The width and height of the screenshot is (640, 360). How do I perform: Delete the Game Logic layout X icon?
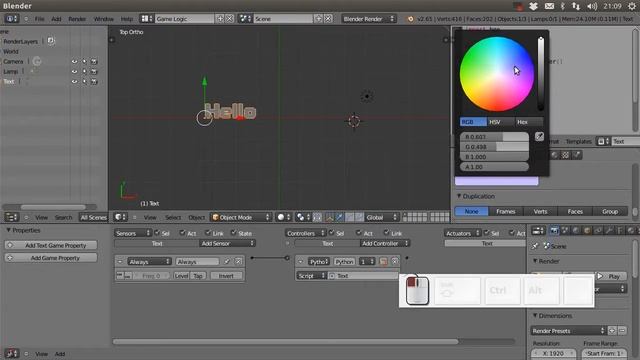click(x=230, y=19)
